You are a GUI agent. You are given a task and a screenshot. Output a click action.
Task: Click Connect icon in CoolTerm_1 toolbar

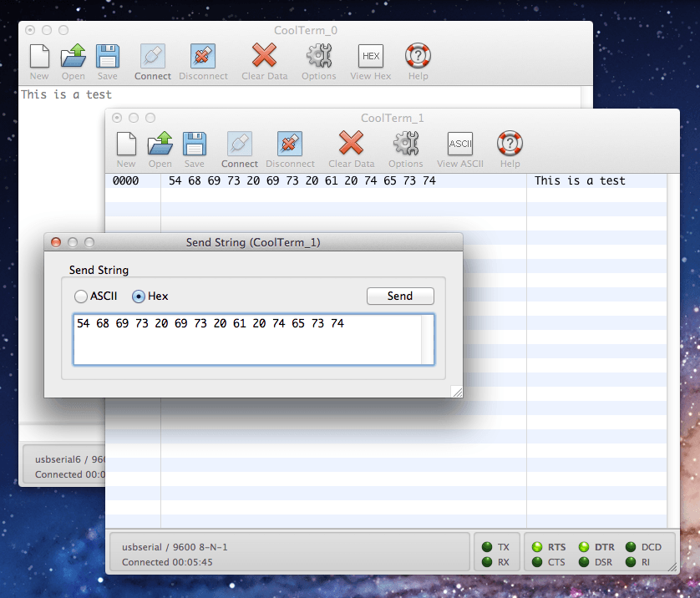240,144
